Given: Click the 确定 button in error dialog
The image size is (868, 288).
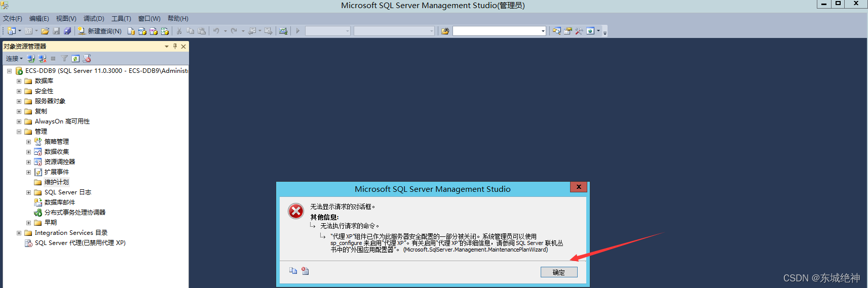Looking at the screenshot, I should pyautogui.click(x=559, y=272).
